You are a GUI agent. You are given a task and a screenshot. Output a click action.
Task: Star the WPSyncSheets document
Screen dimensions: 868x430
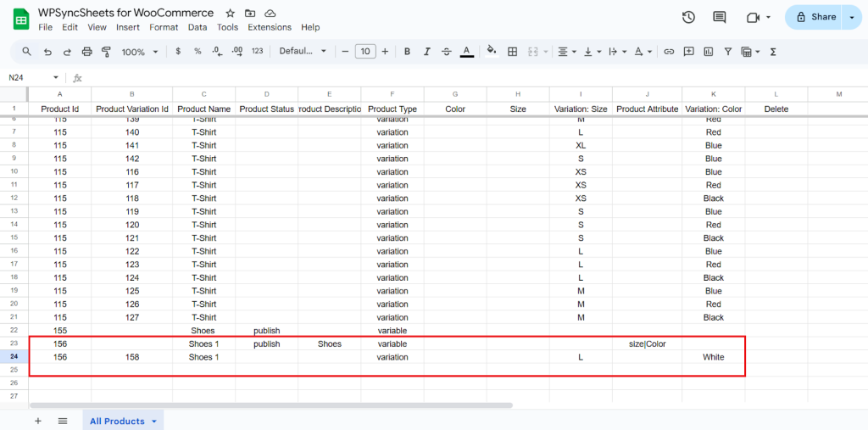(x=231, y=14)
